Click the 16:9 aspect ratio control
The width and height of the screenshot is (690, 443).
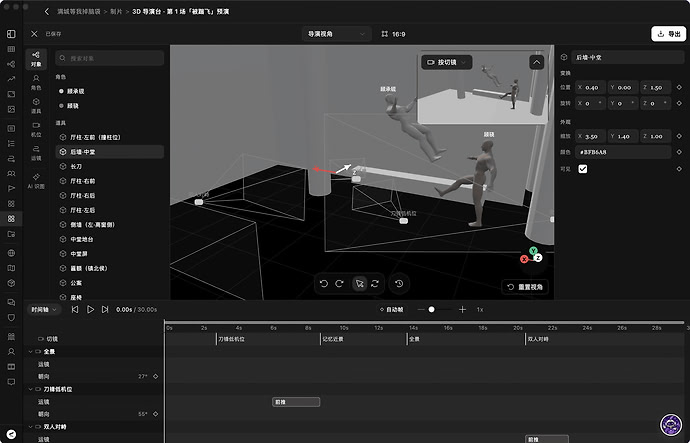coord(393,34)
